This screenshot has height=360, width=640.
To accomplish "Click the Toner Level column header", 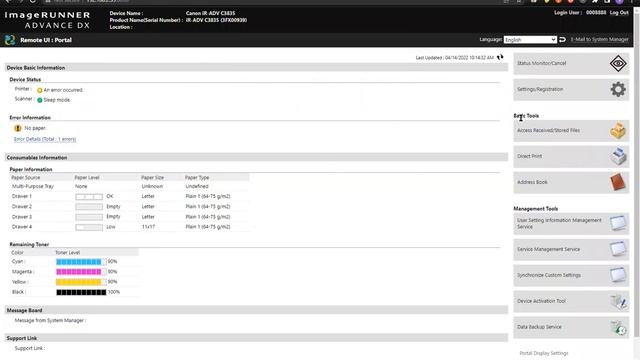I will coord(67,253).
